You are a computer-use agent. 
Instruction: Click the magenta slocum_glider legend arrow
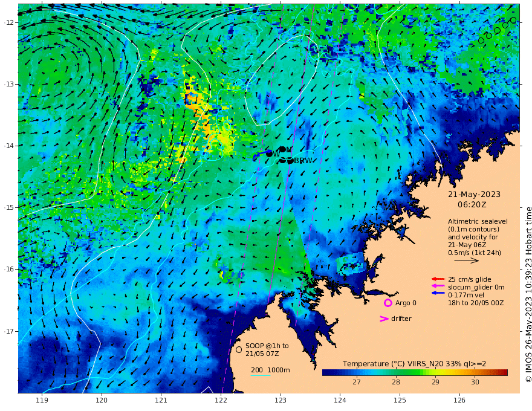pyautogui.click(x=438, y=286)
